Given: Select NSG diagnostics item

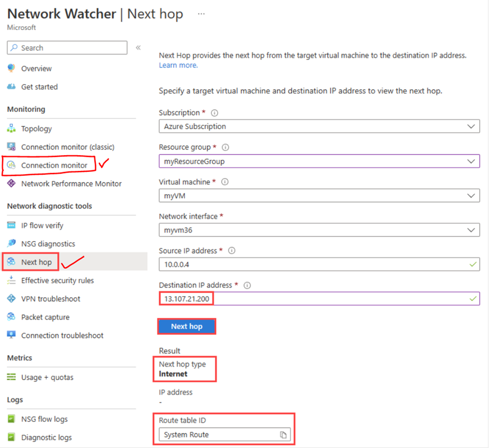Looking at the screenshot, I should click(48, 244).
